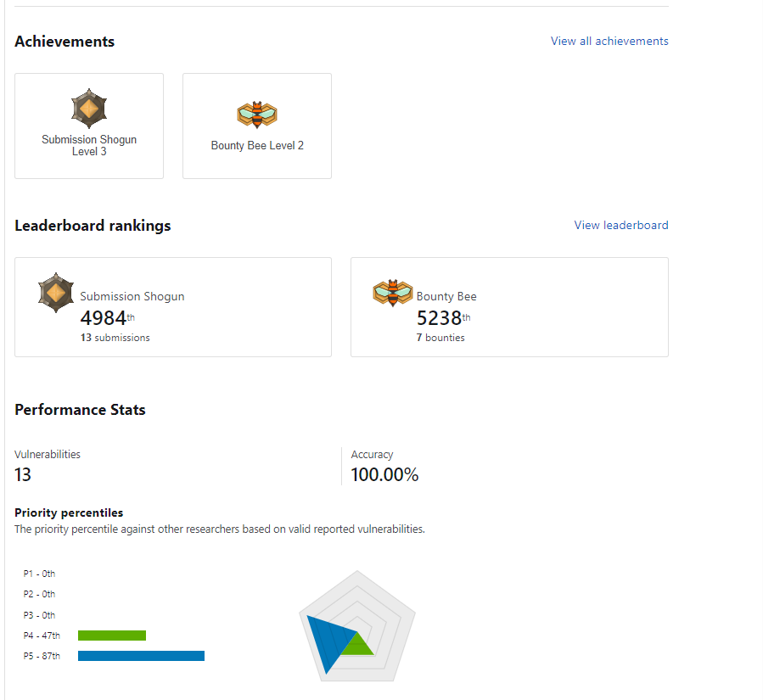Click the P3 - 0th percentile label
Screen dimensions: 763x700
(39, 615)
